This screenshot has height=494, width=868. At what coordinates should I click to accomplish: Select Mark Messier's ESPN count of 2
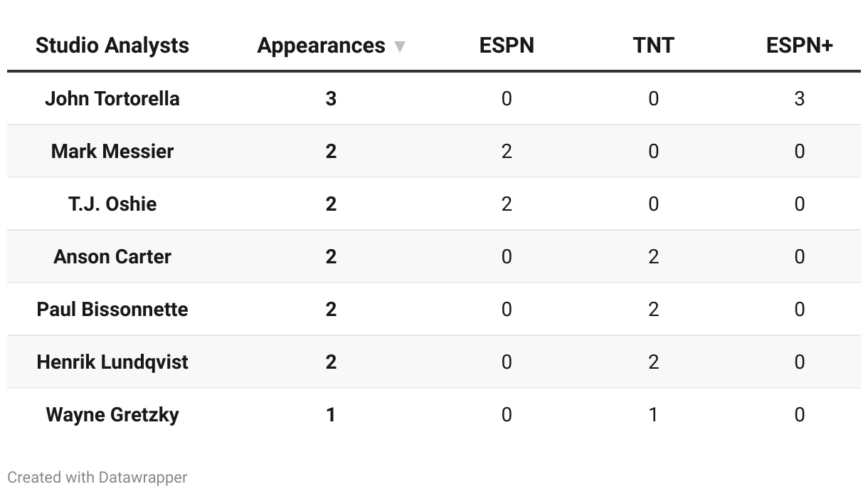click(x=507, y=151)
